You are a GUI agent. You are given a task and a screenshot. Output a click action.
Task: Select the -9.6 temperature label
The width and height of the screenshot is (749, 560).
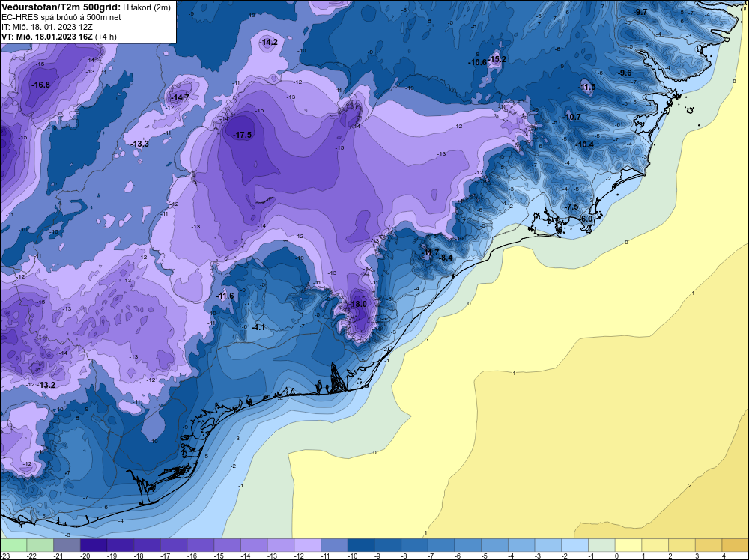point(625,73)
